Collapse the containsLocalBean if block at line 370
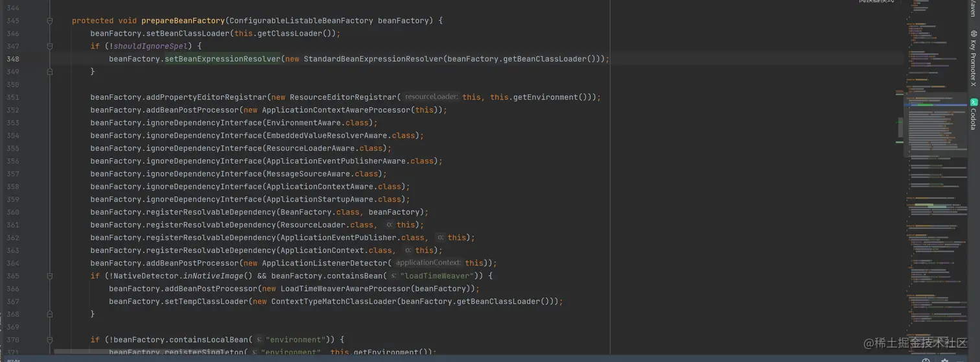Viewport: 980px width, 362px height. click(x=50, y=339)
